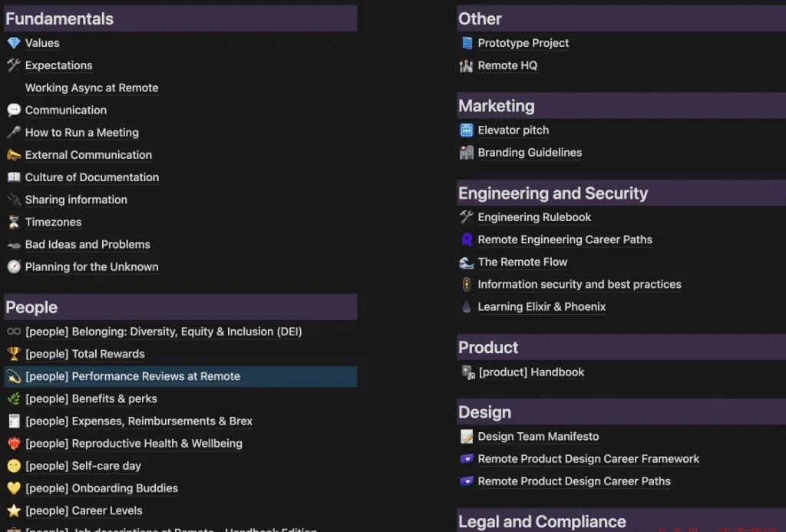Viewport: 786px width, 532px height.
Task: Click the compass icon beside Planning for the Unknown
Action: 13,267
